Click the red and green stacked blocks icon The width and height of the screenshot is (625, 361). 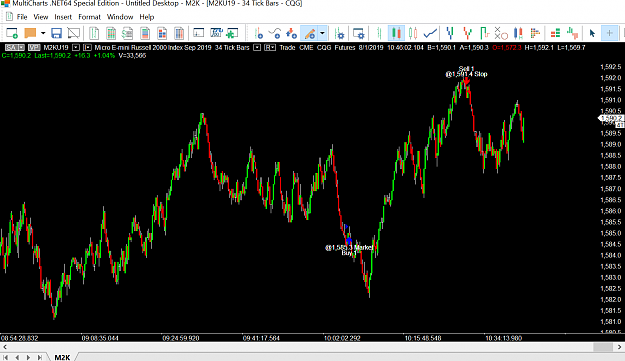555,33
